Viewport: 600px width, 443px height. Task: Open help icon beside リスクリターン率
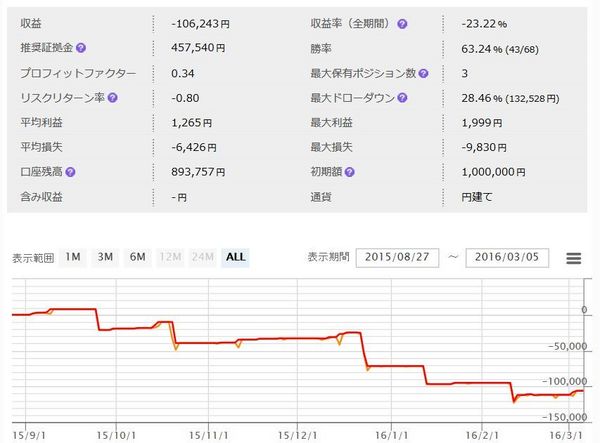112,98
